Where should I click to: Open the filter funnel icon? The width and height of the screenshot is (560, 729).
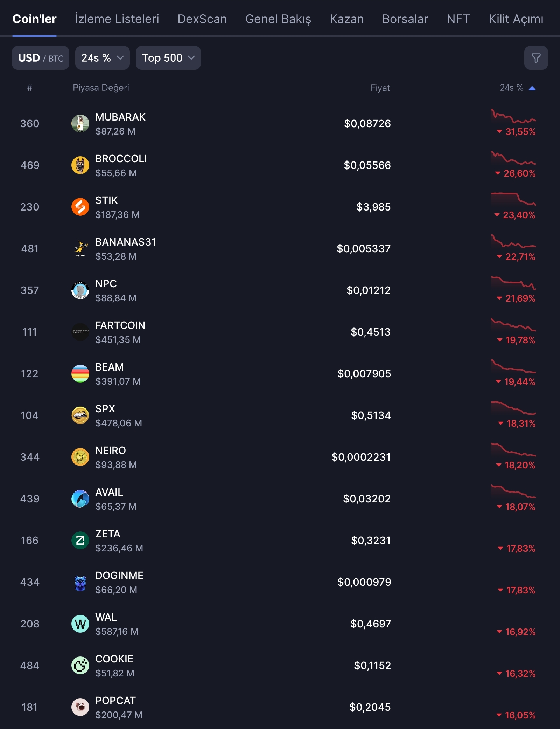point(535,58)
